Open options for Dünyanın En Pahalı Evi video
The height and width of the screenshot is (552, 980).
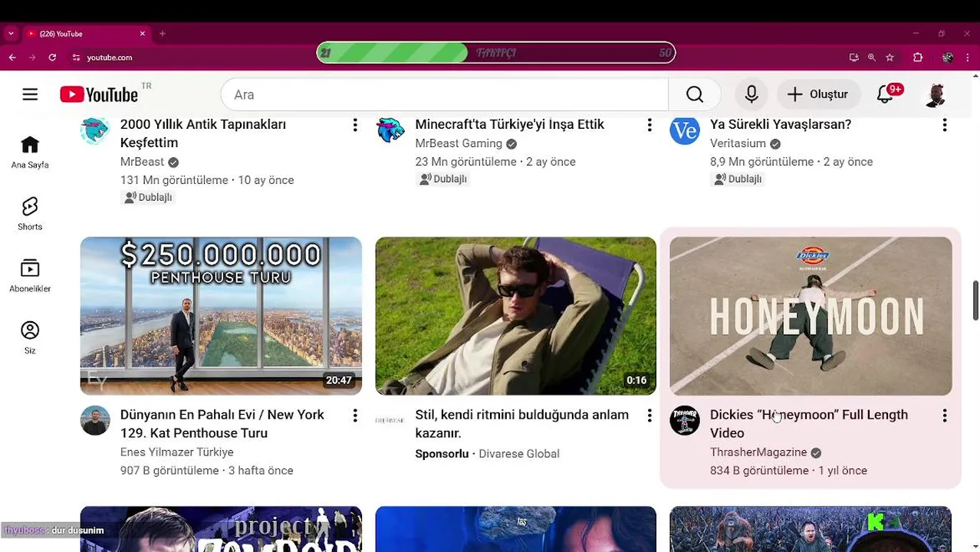pyautogui.click(x=355, y=416)
